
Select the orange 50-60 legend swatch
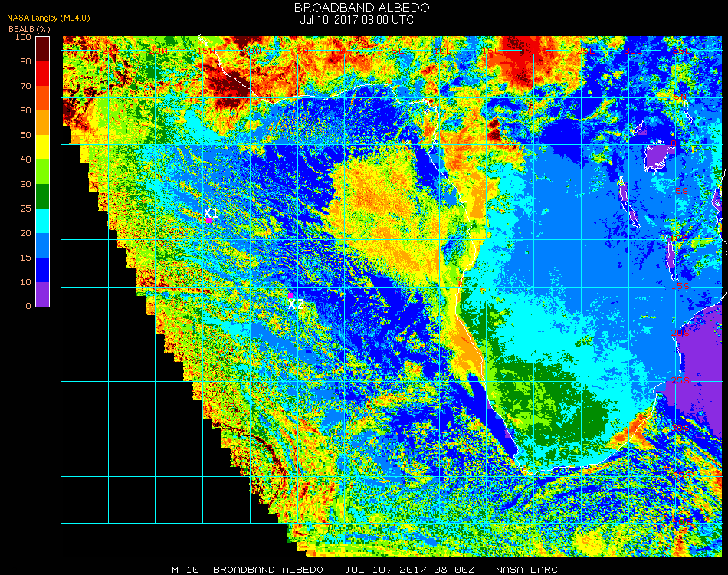(x=43, y=123)
